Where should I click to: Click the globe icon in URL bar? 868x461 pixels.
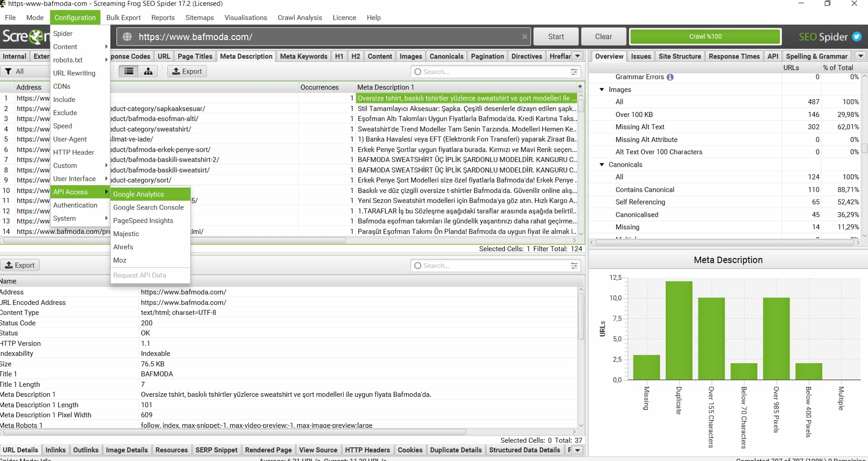(127, 37)
